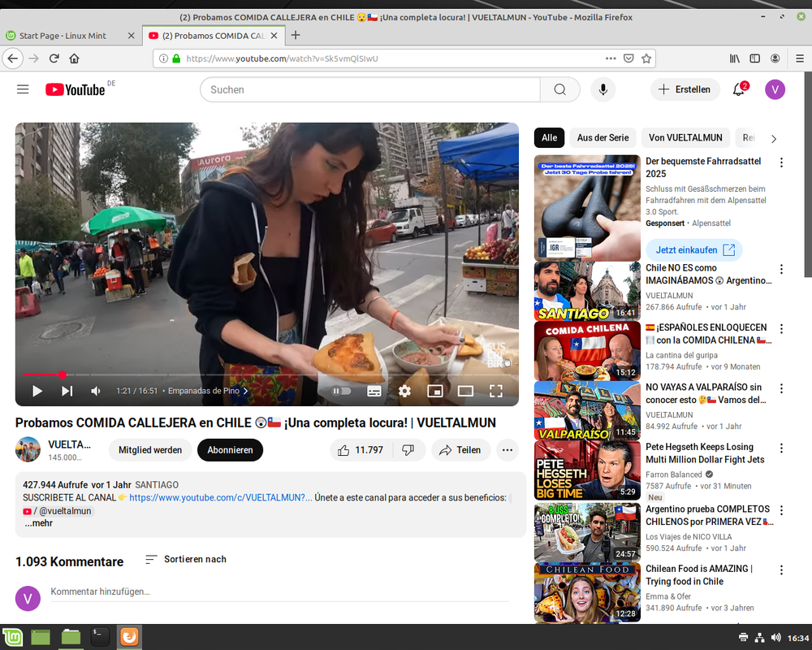
Task: Open the SANTIAGO video thumbnail
Action: coord(587,292)
